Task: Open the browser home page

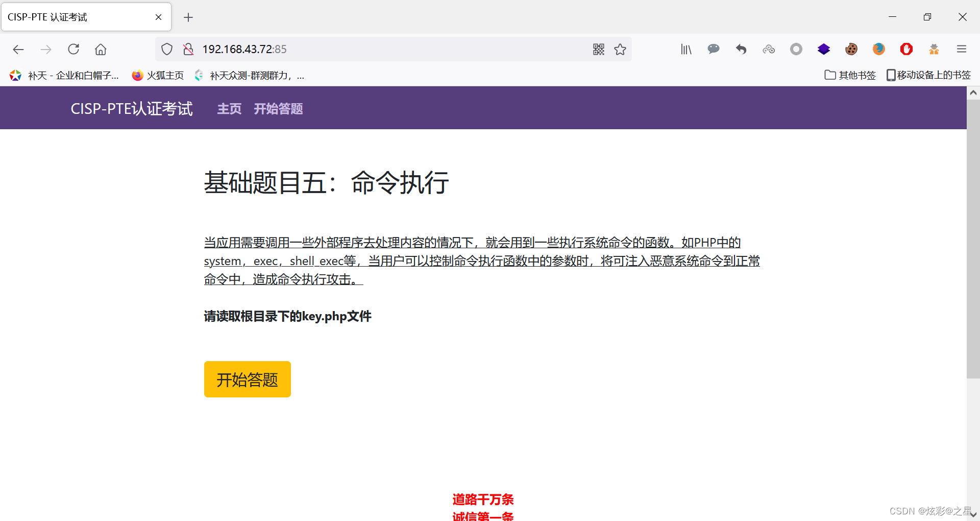Action: pyautogui.click(x=101, y=49)
